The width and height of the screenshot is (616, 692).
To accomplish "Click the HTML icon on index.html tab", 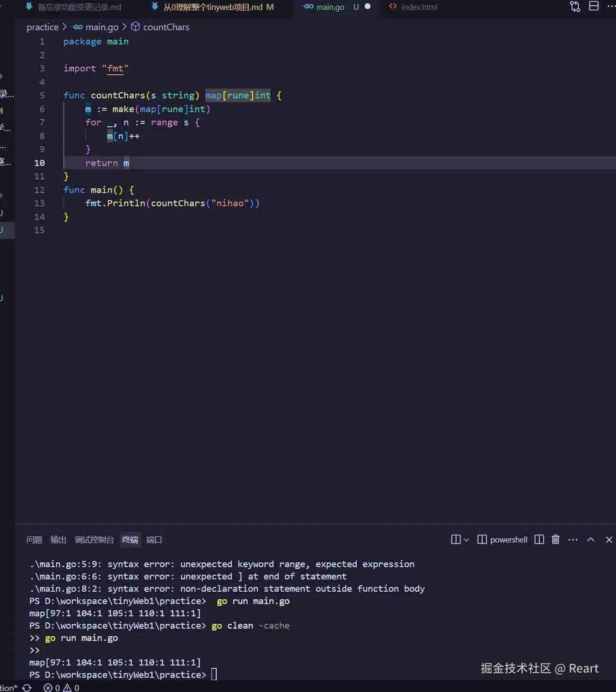I will coord(393,7).
